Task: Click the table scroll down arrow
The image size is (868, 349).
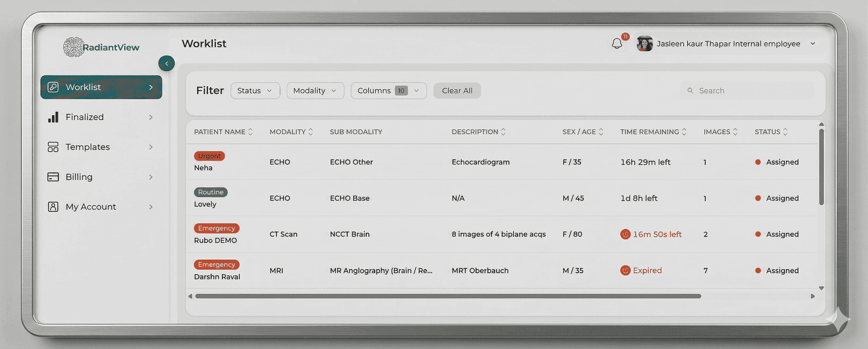Action: (x=821, y=288)
